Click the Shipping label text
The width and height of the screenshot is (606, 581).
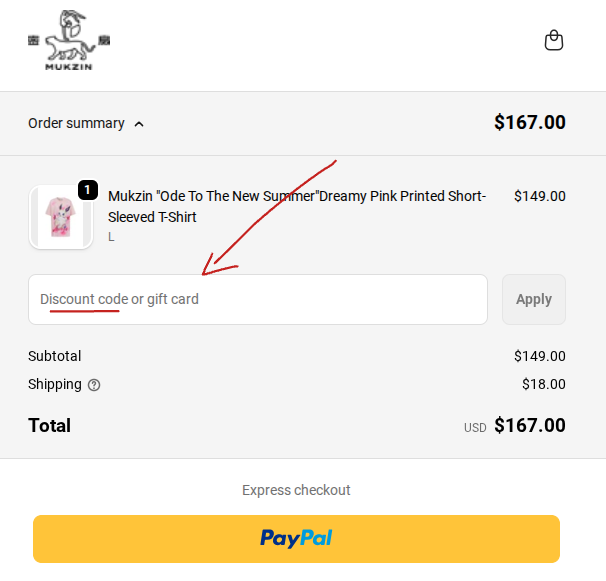point(55,384)
